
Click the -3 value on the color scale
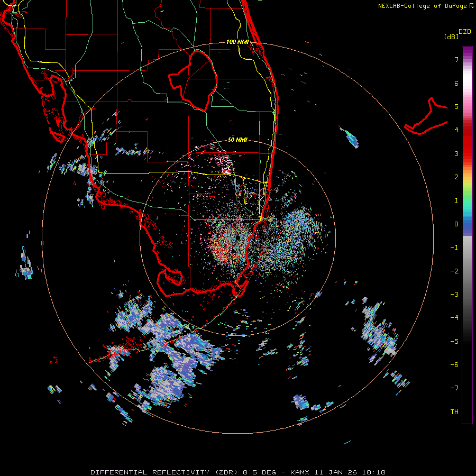[x=454, y=295]
